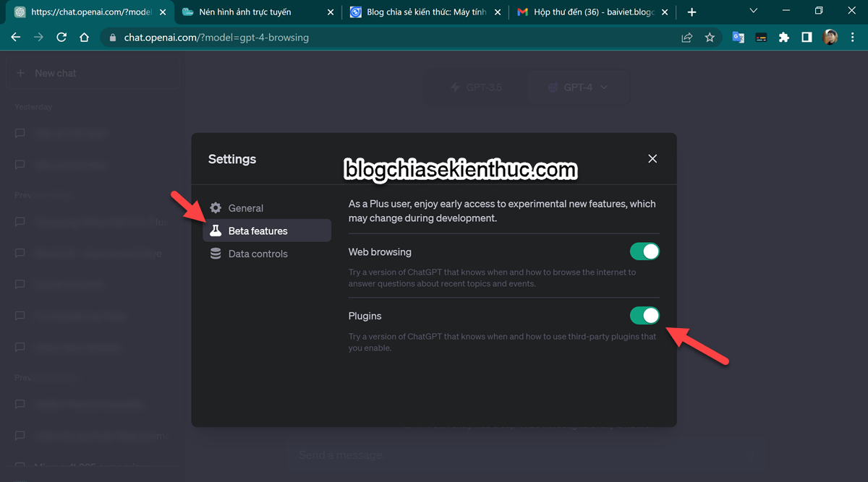Click the 'third-party plugins' description text
The width and height of the screenshot is (868, 482).
click(503, 342)
